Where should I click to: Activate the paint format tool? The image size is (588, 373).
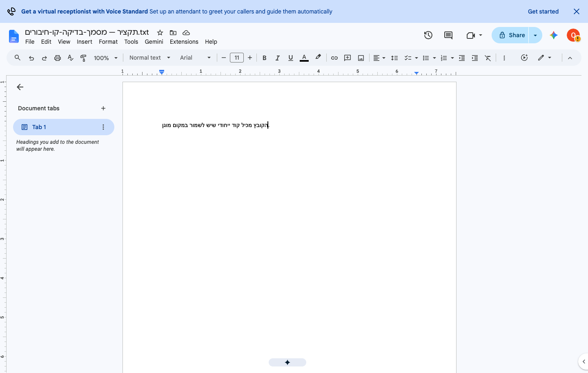(83, 58)
